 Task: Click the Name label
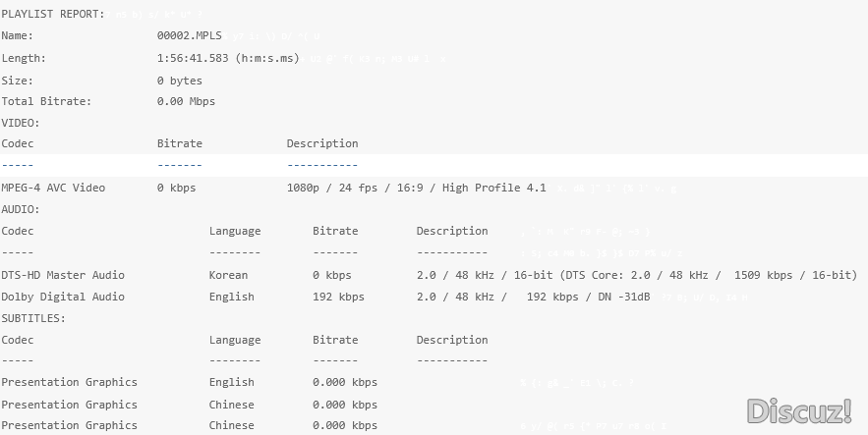[17, 35]
